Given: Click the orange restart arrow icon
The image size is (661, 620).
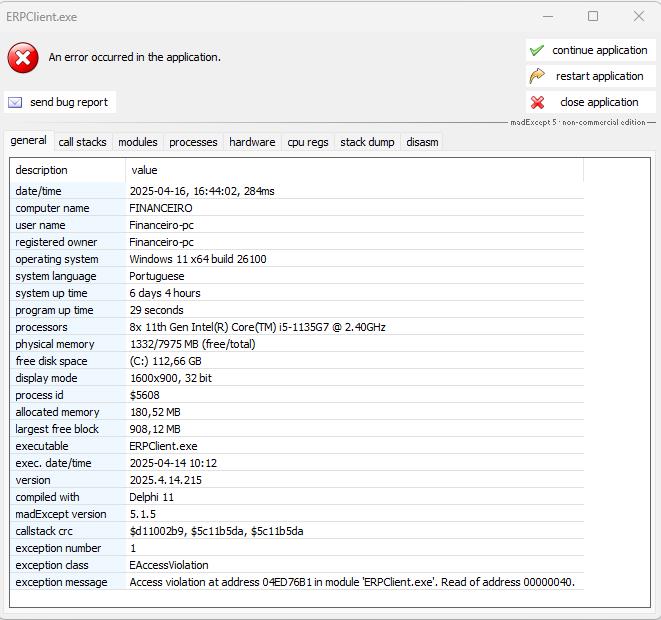Looking at the screenshot, I should pyautogui.click(x=537, y=76).
